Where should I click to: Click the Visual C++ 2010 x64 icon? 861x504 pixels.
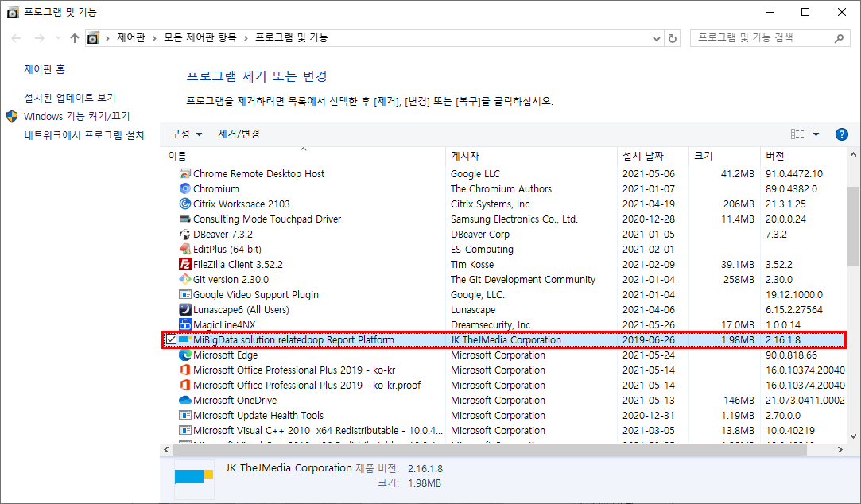tap(185, 430)
